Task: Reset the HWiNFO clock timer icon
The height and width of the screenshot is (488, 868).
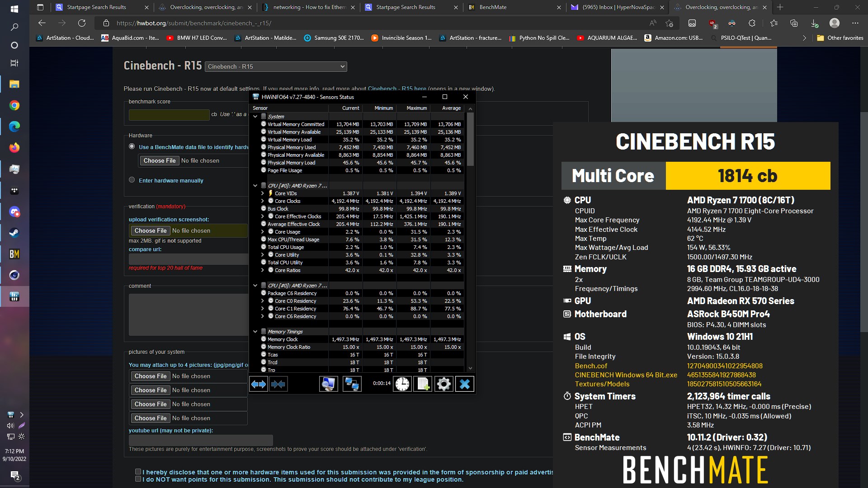Action: point(402,384)
